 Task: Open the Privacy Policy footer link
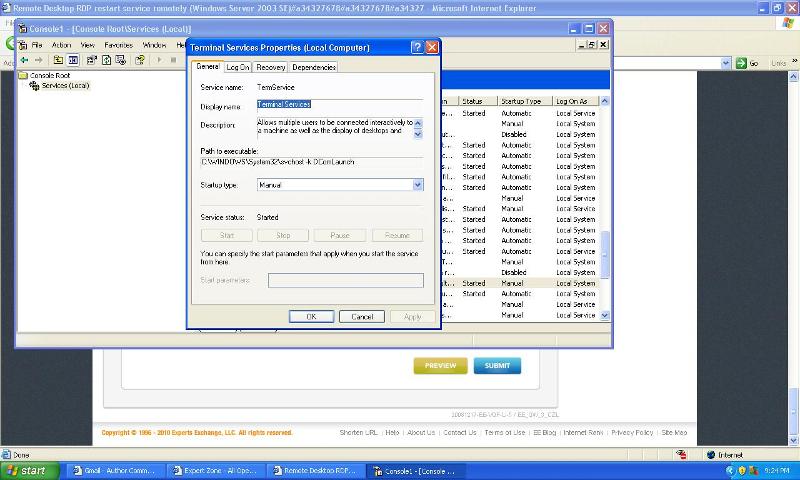pyautogui.click(x=632, y=433)
